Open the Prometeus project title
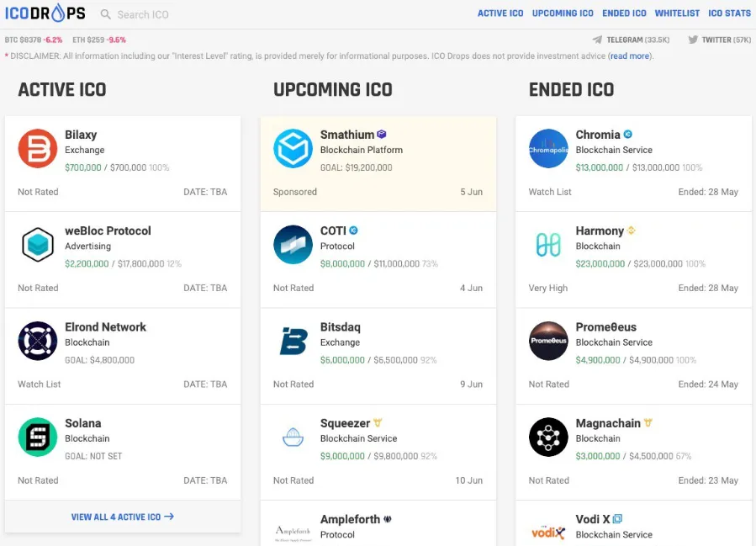Viewport: 756px width, 546px height. click(x=606, y=327)
